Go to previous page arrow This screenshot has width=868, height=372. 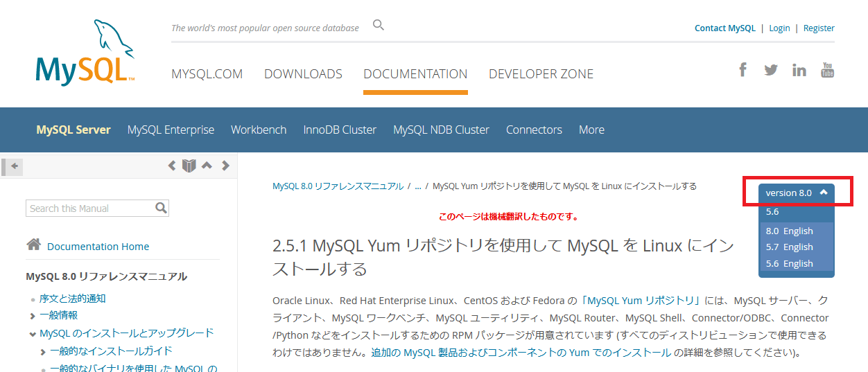point(172,166)
